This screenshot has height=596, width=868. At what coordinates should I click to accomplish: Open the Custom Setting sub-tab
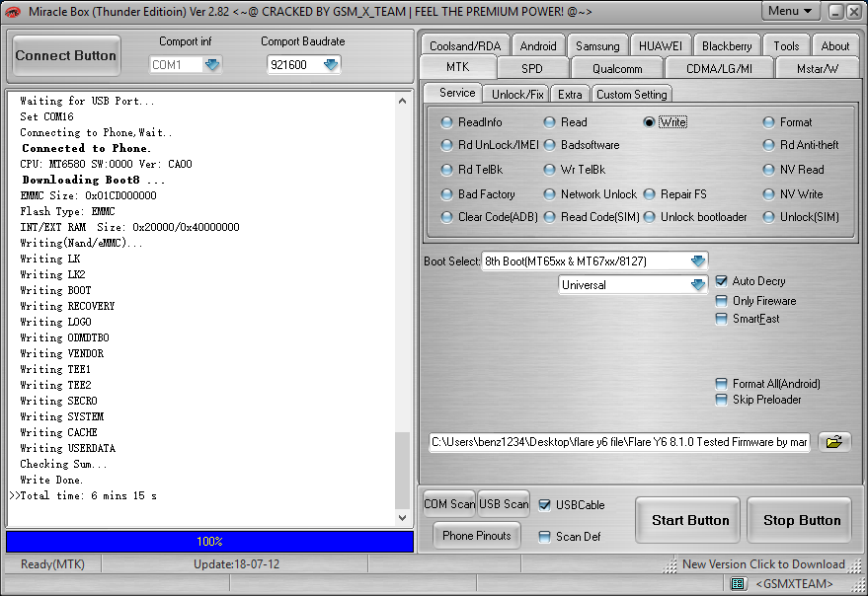[632, 94]
